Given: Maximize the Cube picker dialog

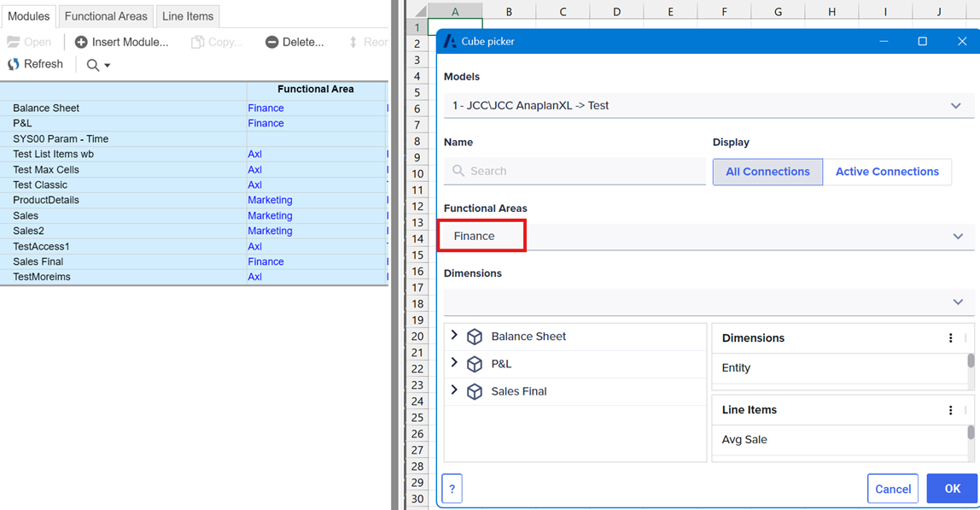Looking at the screenshot, I should (922, 41).
